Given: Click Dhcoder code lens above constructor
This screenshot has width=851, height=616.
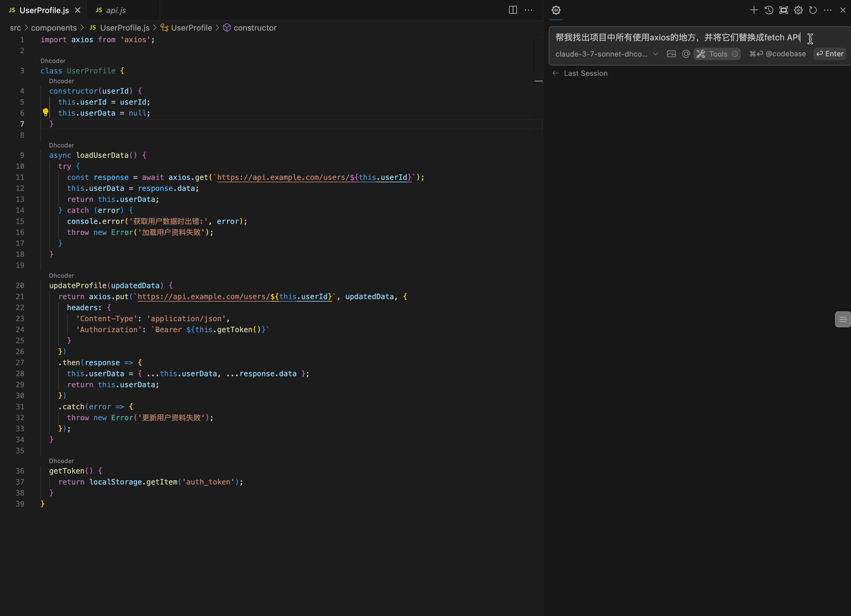Looking at the screenshot, I should pos(61,81).
